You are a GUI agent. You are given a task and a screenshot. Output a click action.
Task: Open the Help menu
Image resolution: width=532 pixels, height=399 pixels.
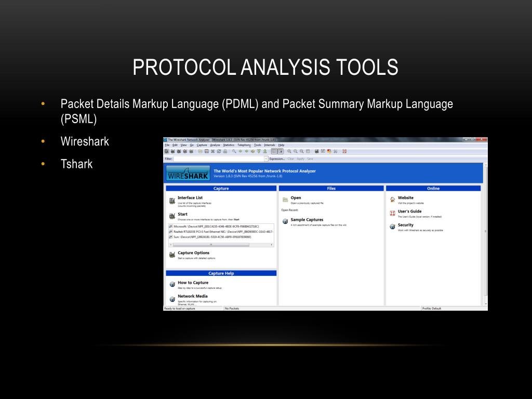click(281, 145)
